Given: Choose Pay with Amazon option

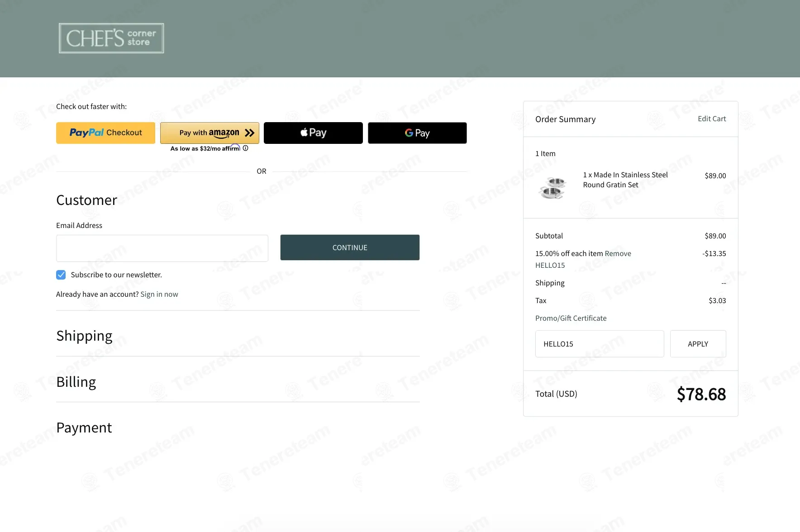Looking at the screenshot, I should tap(210, 133).
